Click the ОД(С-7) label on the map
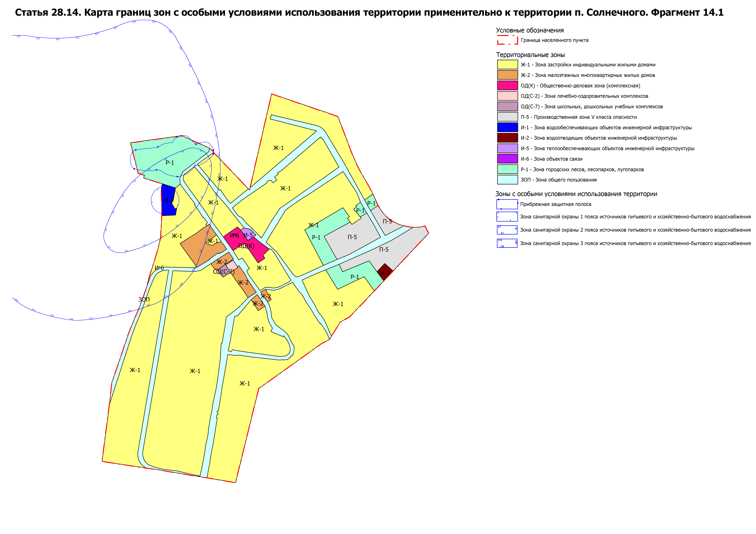Viewport: 756px width, 534px height. pyautogui.click(x=224, y=272)
